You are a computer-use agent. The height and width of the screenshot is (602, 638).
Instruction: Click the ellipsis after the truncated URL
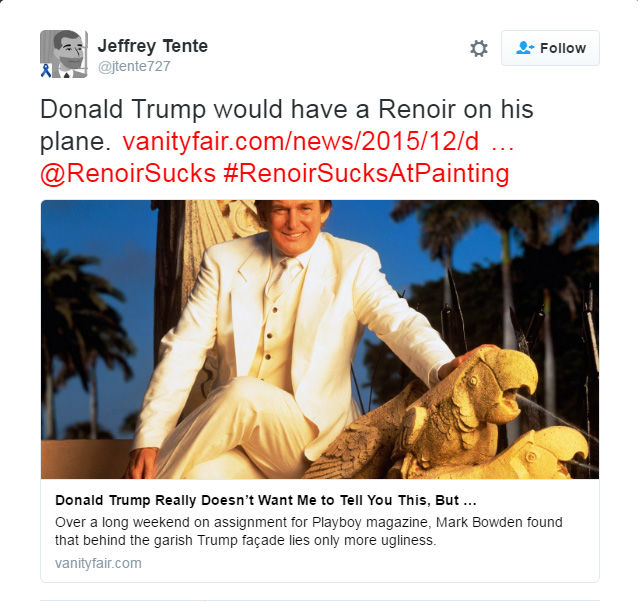503,146
